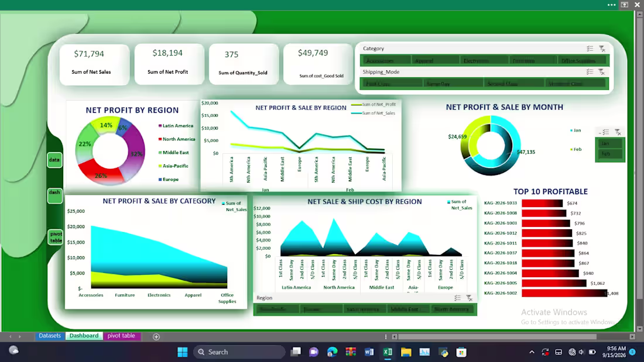Switch to the Datasets sheet tab
This screenshot has height=362, width=644.
[50, 336]
